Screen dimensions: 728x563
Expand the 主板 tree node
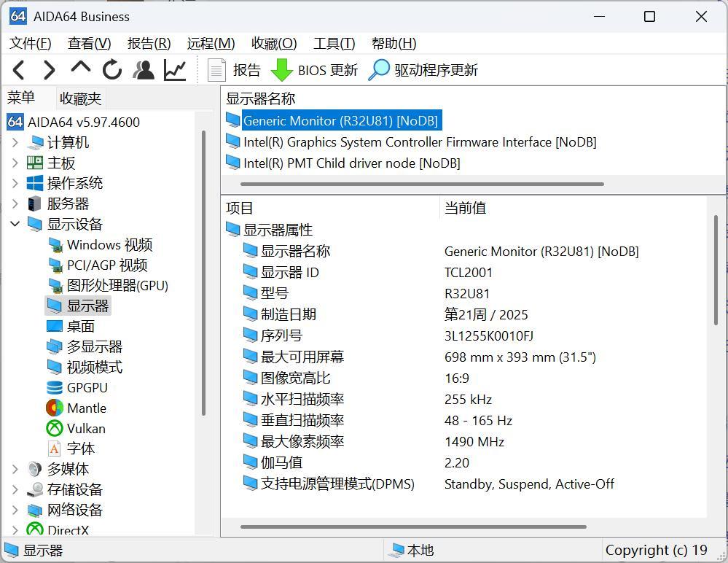(x=15, y=163)
